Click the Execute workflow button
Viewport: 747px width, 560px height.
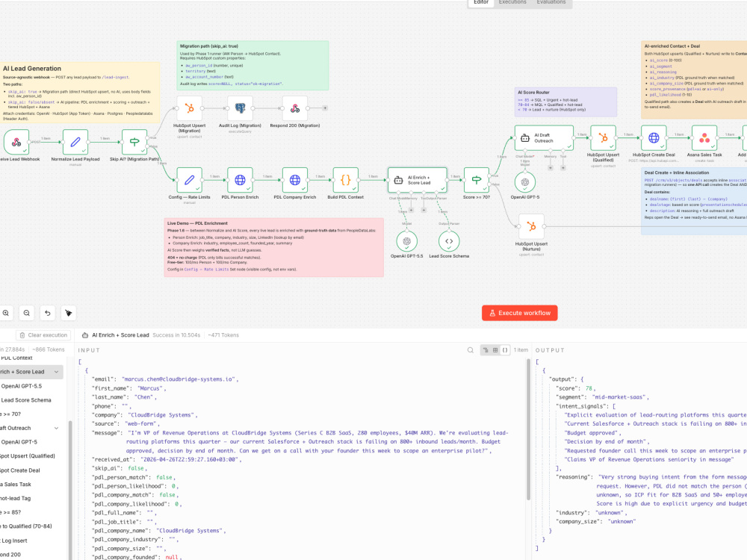point(520,313)
